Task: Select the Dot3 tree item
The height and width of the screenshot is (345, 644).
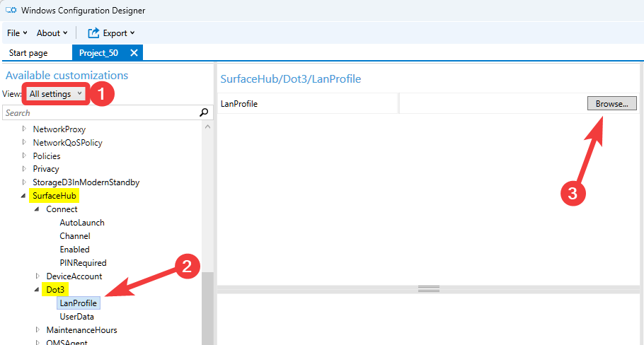Action: (55, 290)
